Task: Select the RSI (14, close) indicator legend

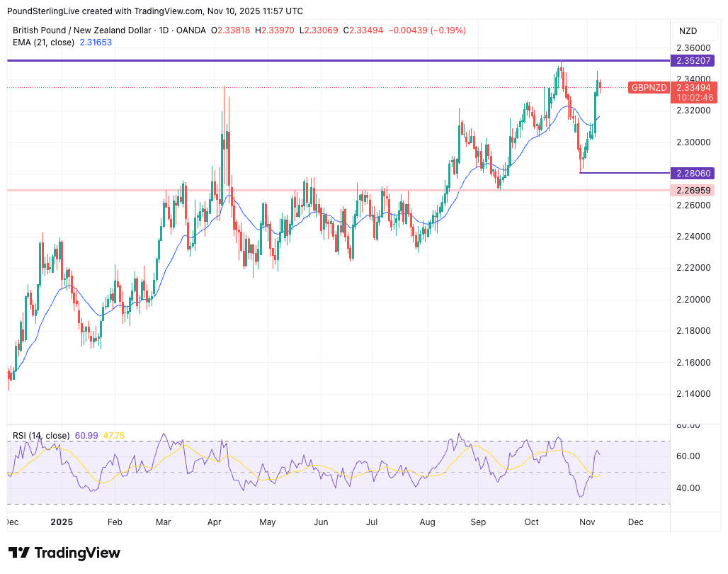Action: pos(41,435)
